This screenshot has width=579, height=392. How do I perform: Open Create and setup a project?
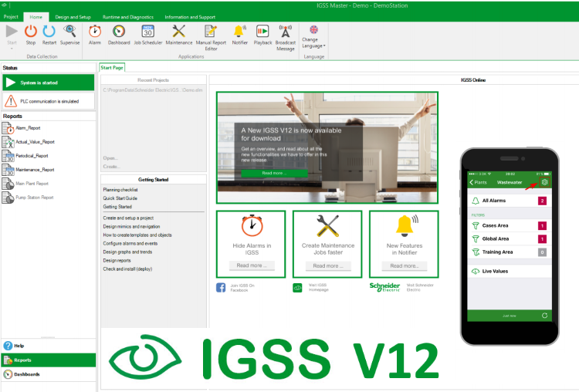click(x=128, y=218)
